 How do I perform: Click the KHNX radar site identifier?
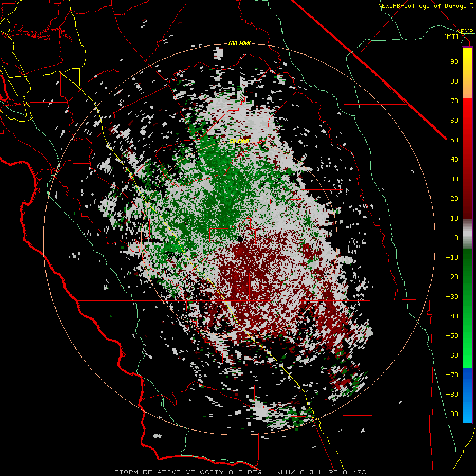click(x=286, y=472)
